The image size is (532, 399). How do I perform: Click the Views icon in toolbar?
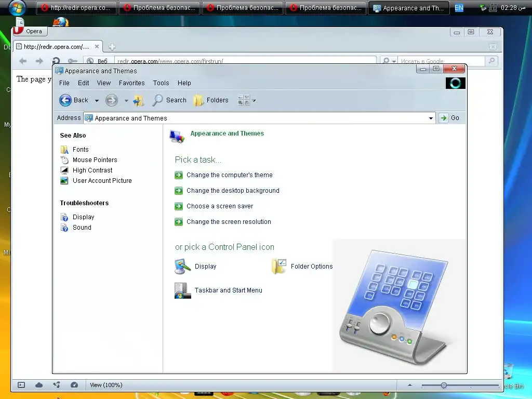coord(244,100)
